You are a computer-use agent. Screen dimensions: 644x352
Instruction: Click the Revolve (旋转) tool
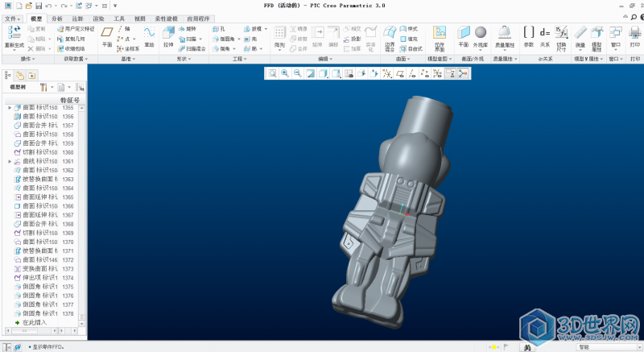pos(188,29)
